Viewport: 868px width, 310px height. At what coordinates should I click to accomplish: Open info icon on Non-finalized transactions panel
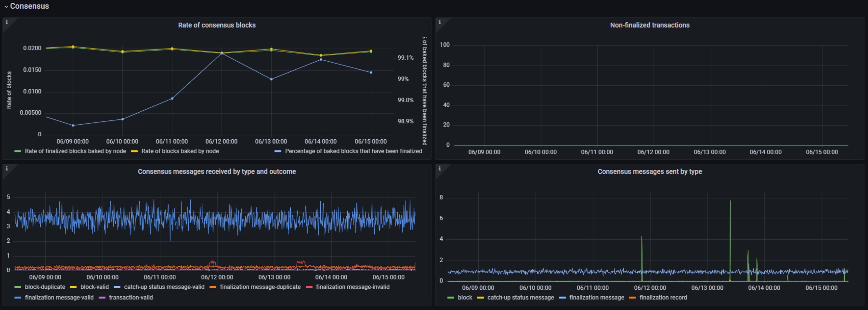click(x=439, y=22)
